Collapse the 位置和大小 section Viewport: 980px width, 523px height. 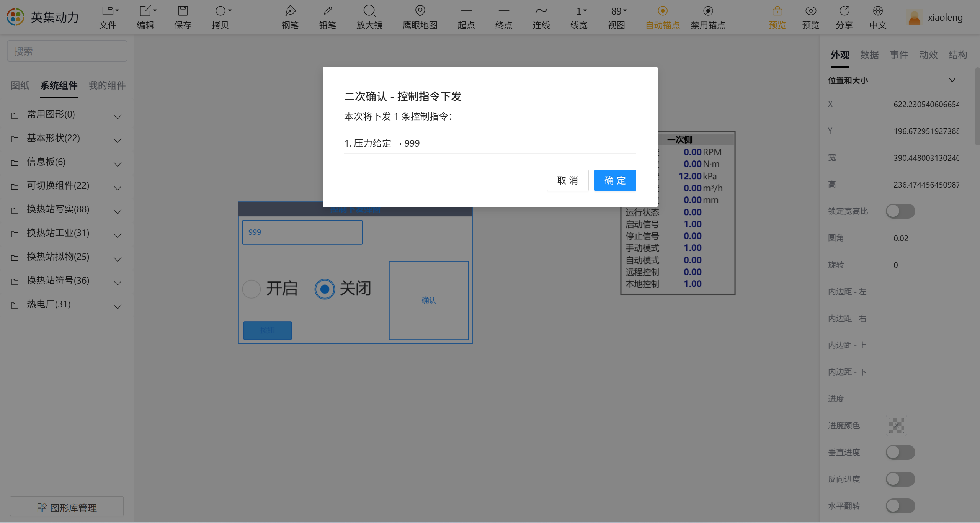coord(952,80)
